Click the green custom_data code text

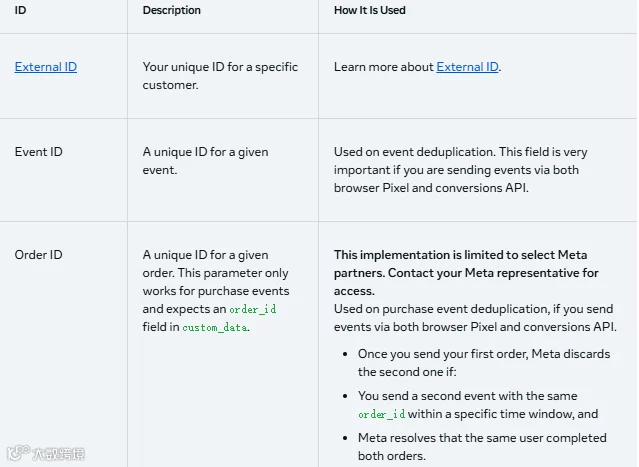(x=215, y=327)
